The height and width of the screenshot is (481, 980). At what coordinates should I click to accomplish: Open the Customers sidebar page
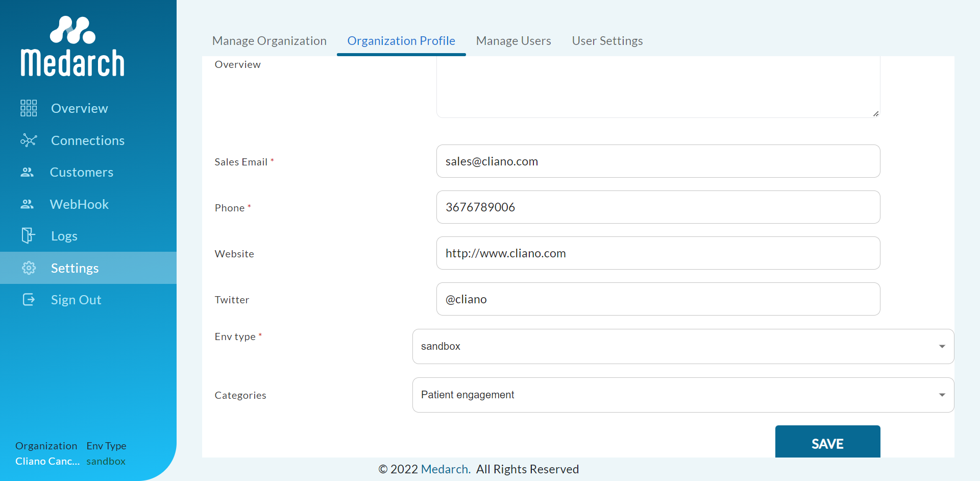pos(82,172)
